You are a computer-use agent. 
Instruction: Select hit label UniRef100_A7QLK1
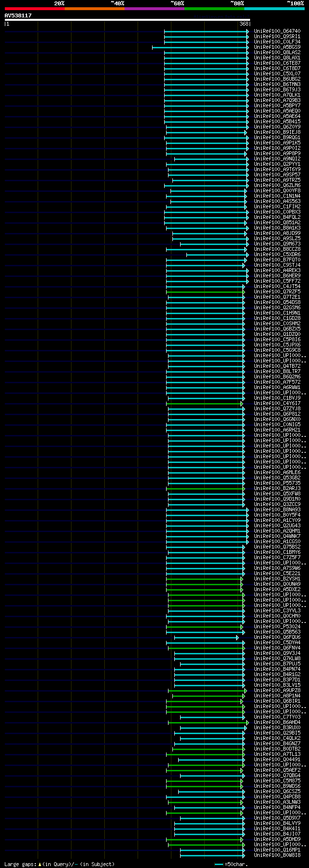[x=277, y=95]
